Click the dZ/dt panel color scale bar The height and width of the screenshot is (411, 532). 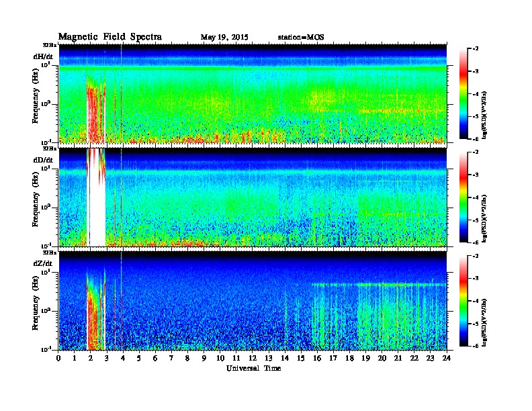[463, 301]
